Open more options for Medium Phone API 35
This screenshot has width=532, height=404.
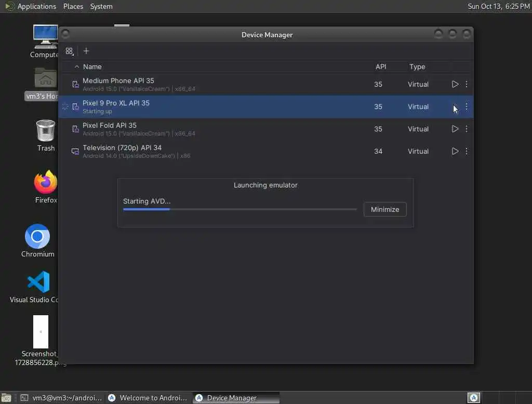point(467,84)
